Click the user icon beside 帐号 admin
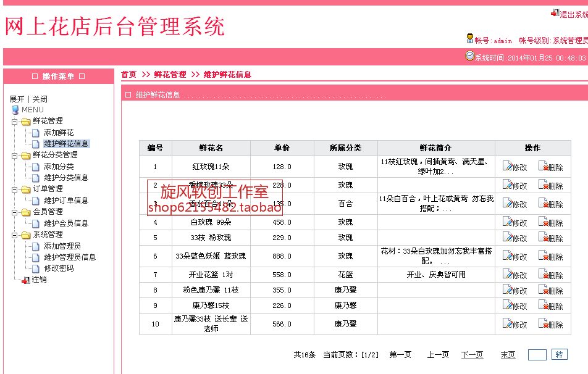This screenshot has width=588, height=374. [x=469, y=39]
